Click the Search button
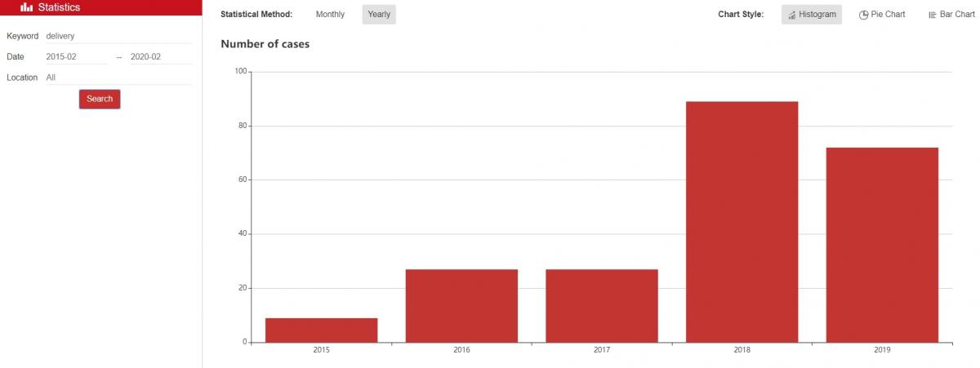The image size is (980, 368). click(100, 99)
